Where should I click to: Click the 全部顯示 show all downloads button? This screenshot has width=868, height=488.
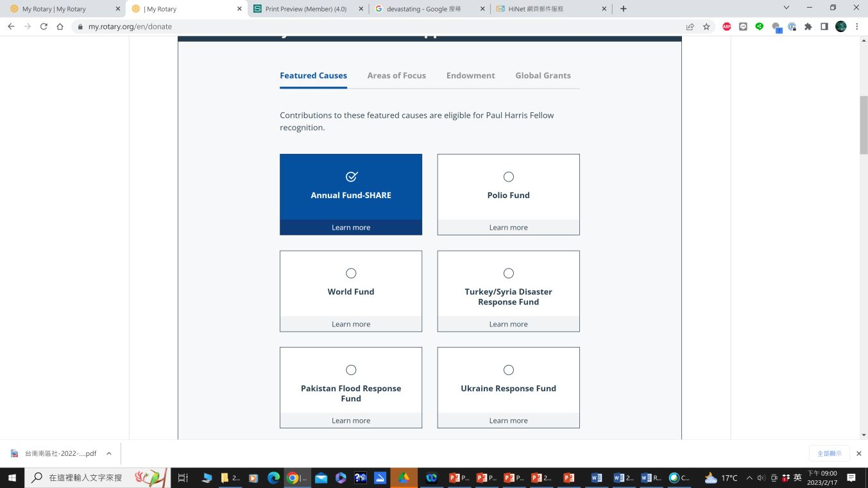point(830,453)
